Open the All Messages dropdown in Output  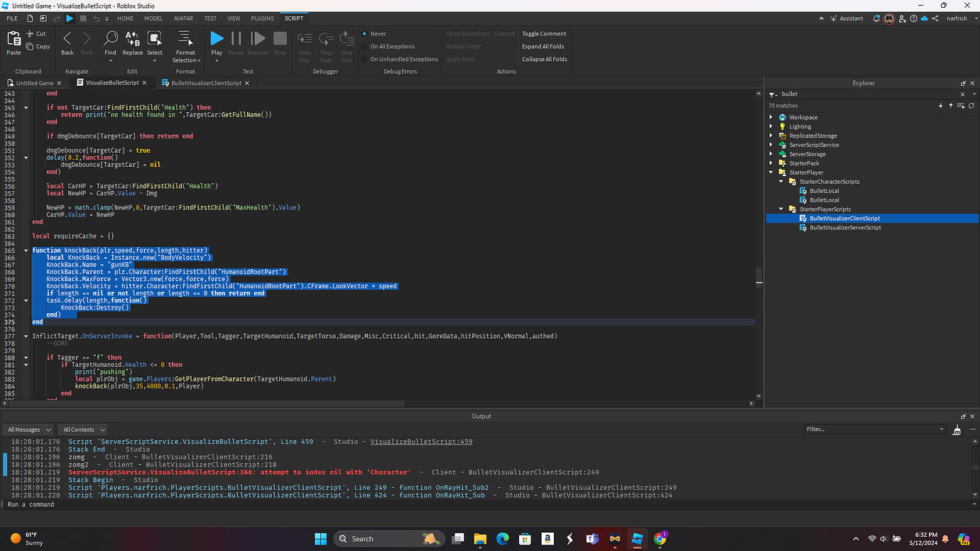coord(28,430)
